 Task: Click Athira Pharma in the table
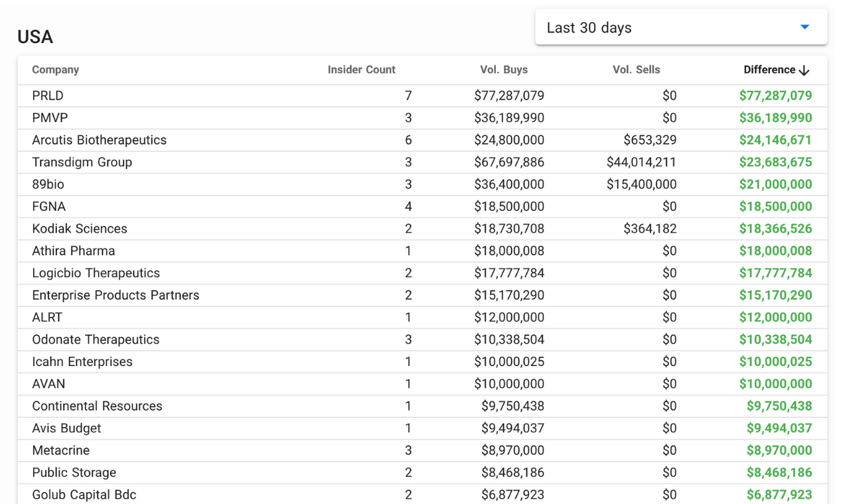(74, 251)
